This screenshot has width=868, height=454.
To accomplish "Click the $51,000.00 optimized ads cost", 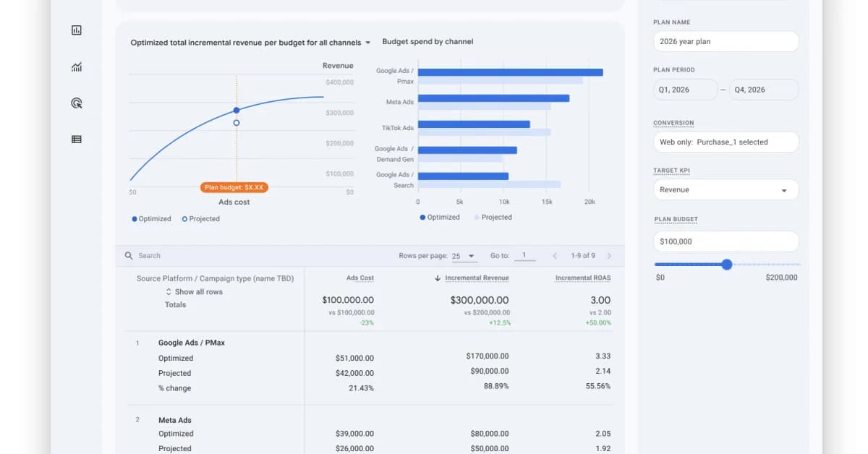I will [x=354, y=358].
